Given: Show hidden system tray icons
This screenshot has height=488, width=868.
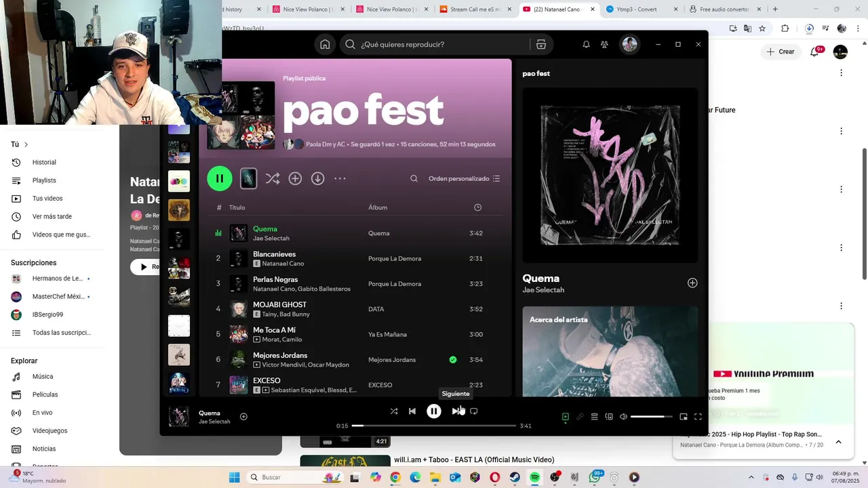Looking at the screenshot, I should coord(751,477).
